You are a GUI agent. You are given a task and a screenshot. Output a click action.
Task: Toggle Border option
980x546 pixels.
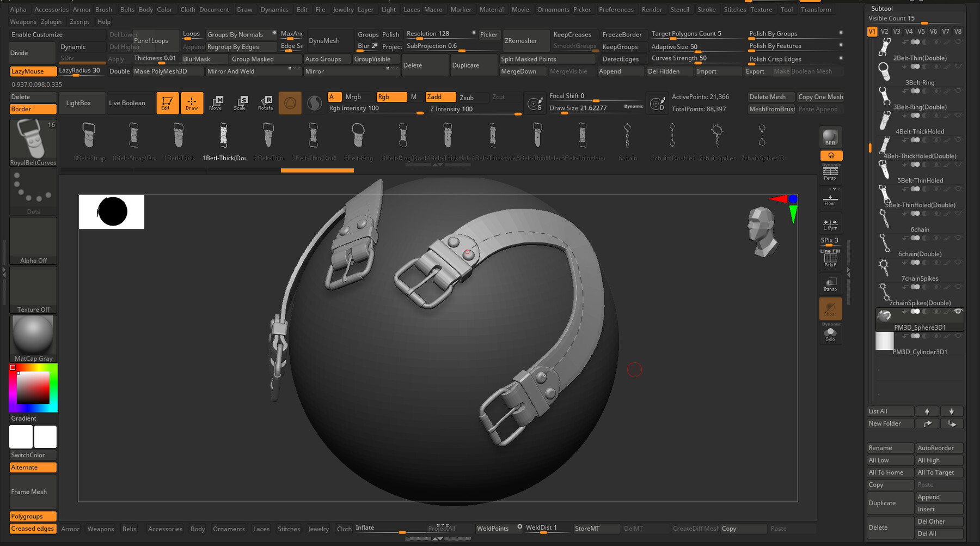33,109
